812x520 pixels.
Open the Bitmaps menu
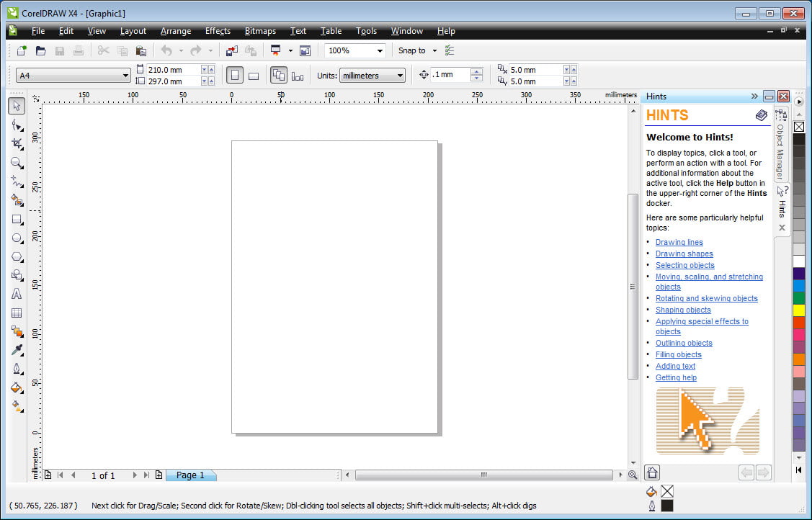[x=260, y=31]
